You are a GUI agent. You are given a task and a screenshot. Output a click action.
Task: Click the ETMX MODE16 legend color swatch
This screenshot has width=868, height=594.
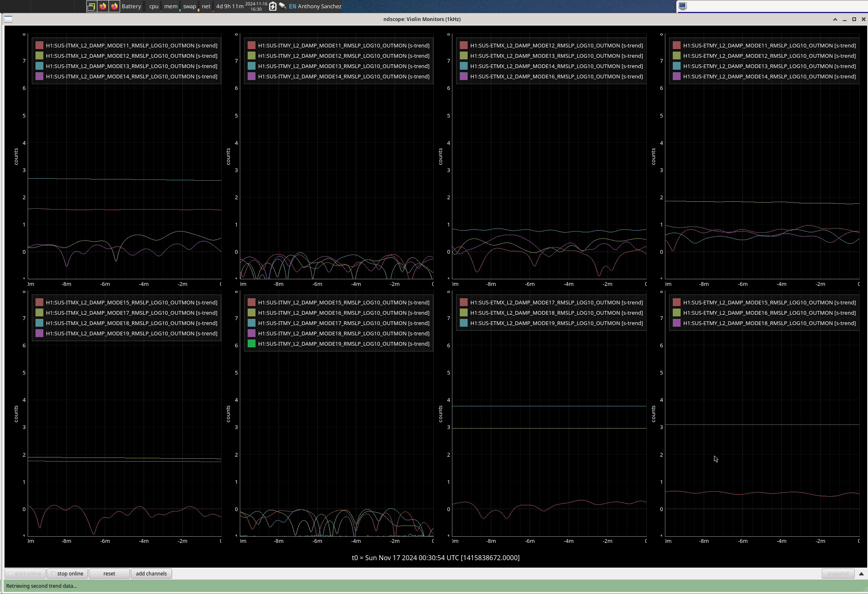click(464, 76)
